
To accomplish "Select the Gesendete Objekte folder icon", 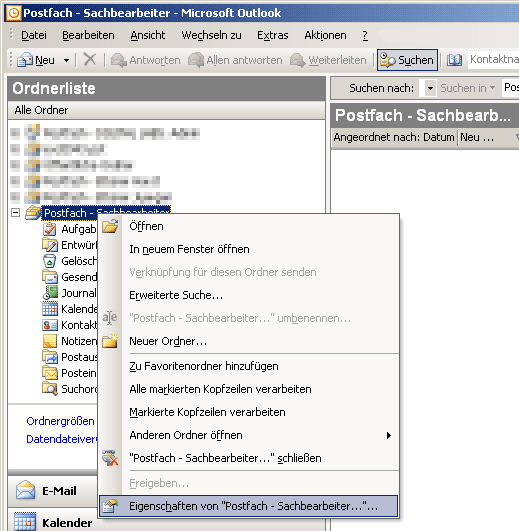I will tap(50, 277).
